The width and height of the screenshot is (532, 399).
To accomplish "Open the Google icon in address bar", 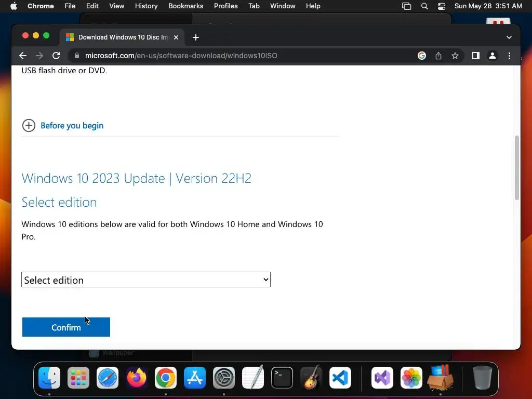I will tap(422, 56).
